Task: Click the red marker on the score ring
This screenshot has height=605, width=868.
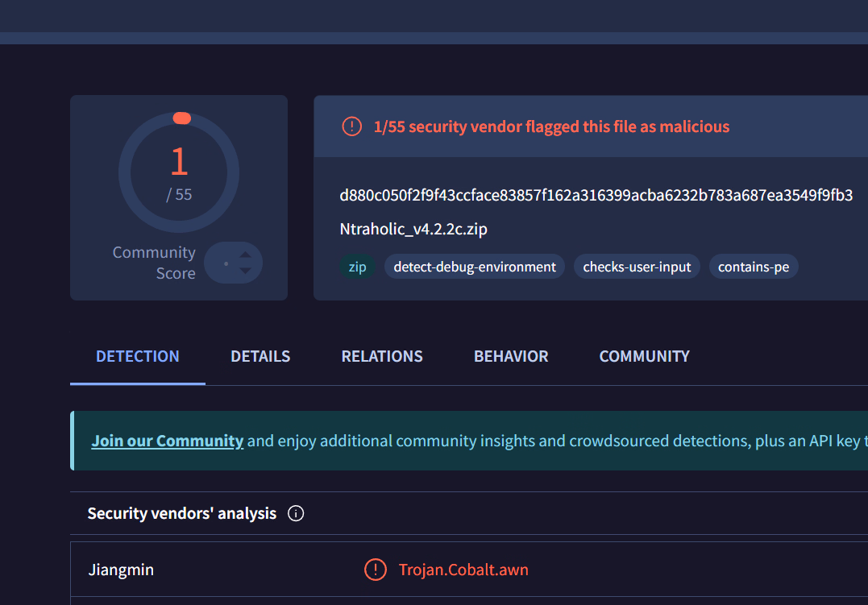Action: tap(182, 118)
